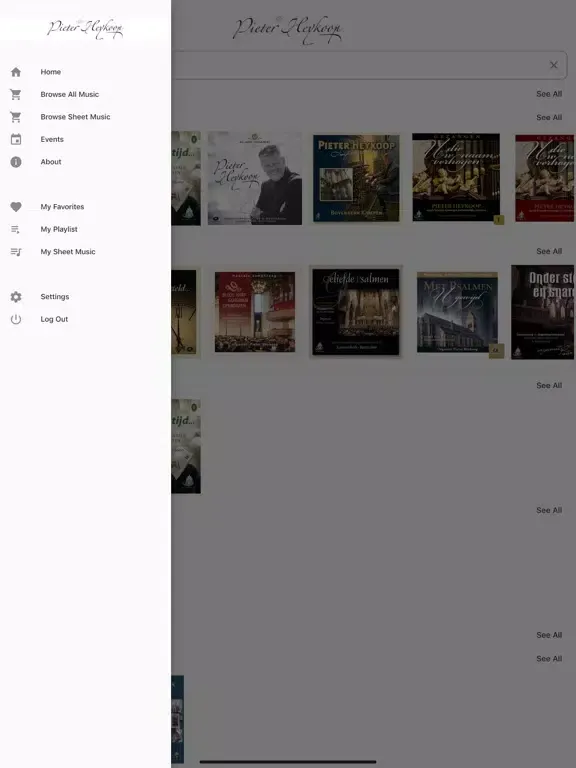
Task: Open Browse All Music menu entry
Action: (85, 95)
